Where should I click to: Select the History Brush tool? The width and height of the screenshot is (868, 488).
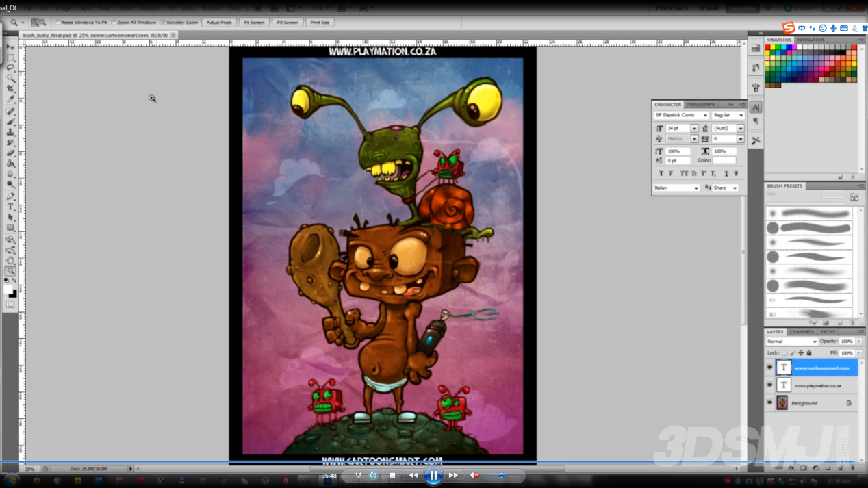(10, 143)
